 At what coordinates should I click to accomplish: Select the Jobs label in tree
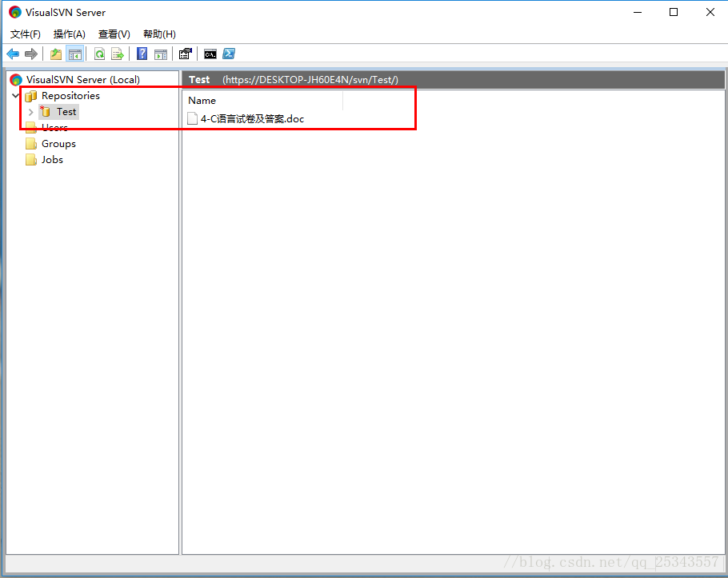[x=52, y=160]
